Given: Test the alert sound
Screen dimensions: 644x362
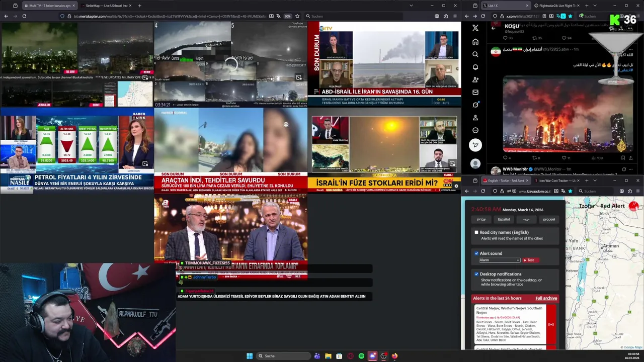Looking at the screenshot, I should (x=530, y=260).
